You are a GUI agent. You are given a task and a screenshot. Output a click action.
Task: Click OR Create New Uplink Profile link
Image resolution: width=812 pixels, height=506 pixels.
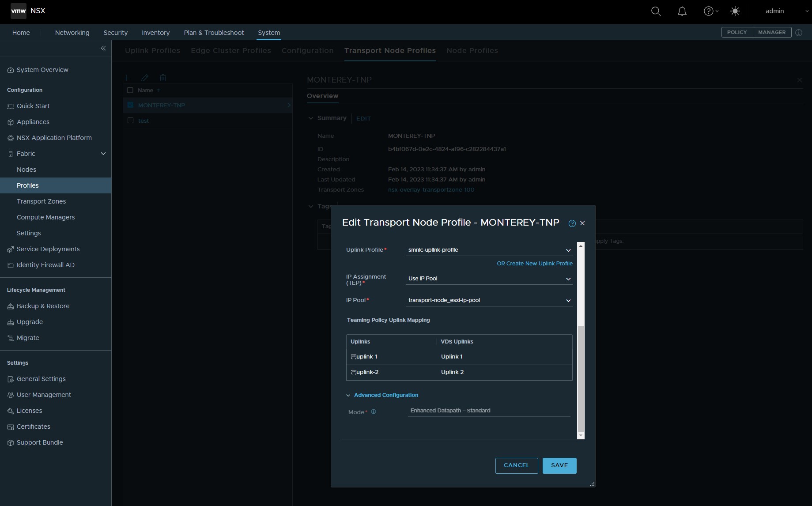pyautogui.click(x=534, y=264)
